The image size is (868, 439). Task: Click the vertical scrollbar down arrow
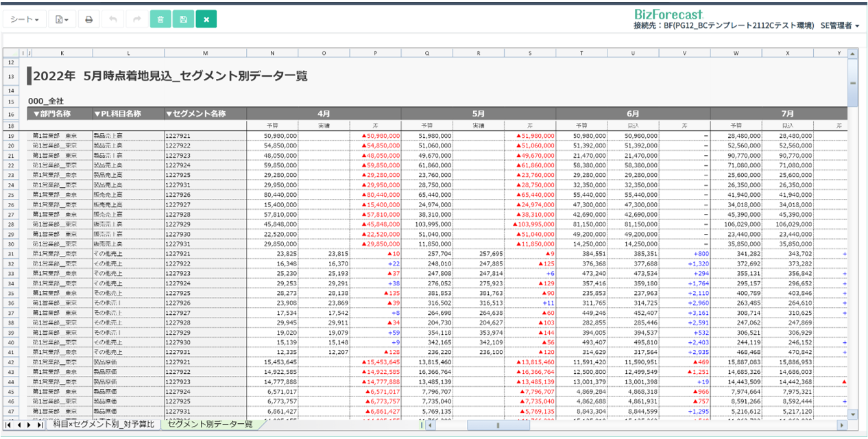(x=853, y=414)
